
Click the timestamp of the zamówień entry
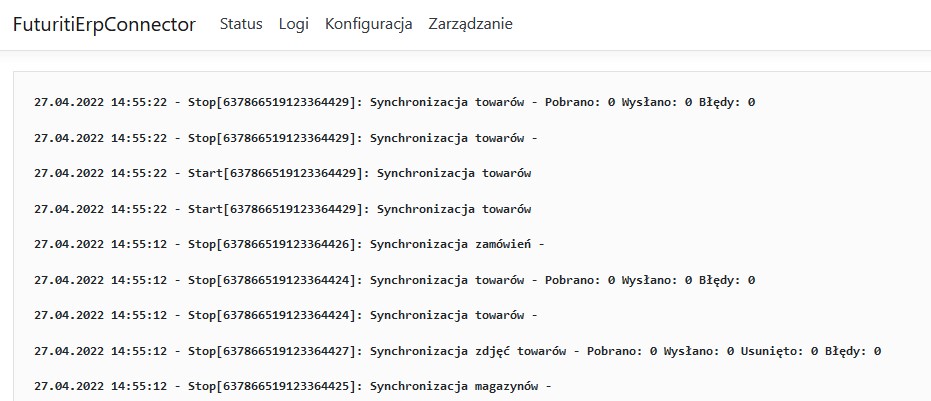pos(100,244)
